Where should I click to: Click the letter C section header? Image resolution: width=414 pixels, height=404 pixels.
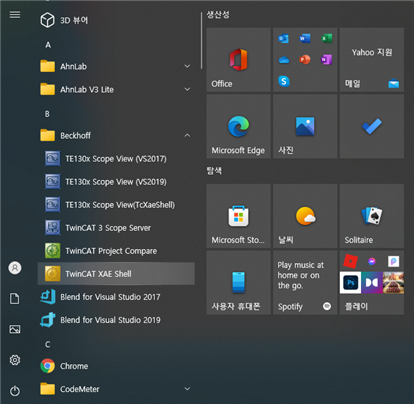point(48,344)
